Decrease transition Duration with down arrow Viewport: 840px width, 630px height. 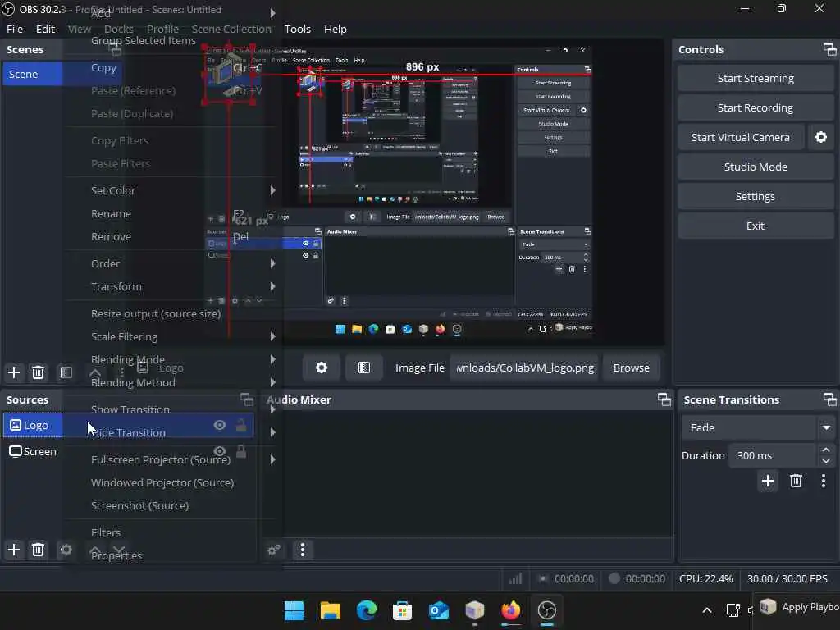pyautogui.click(x=826, y=461)
